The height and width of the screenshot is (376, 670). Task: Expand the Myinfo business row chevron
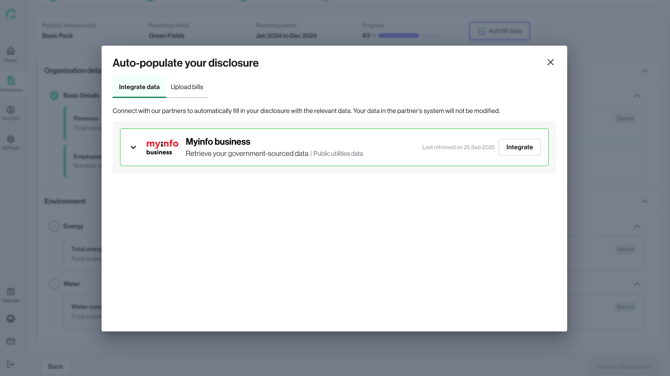[133, 147]
